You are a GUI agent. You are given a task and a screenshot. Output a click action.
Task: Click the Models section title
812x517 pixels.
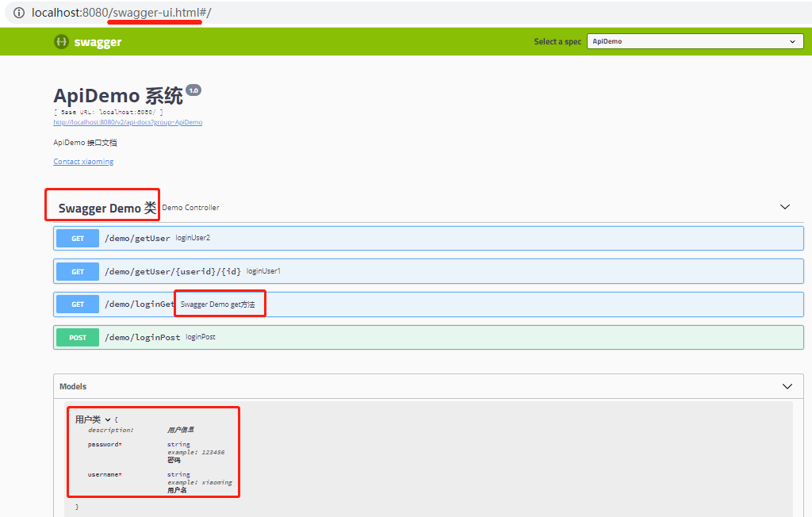73,386
